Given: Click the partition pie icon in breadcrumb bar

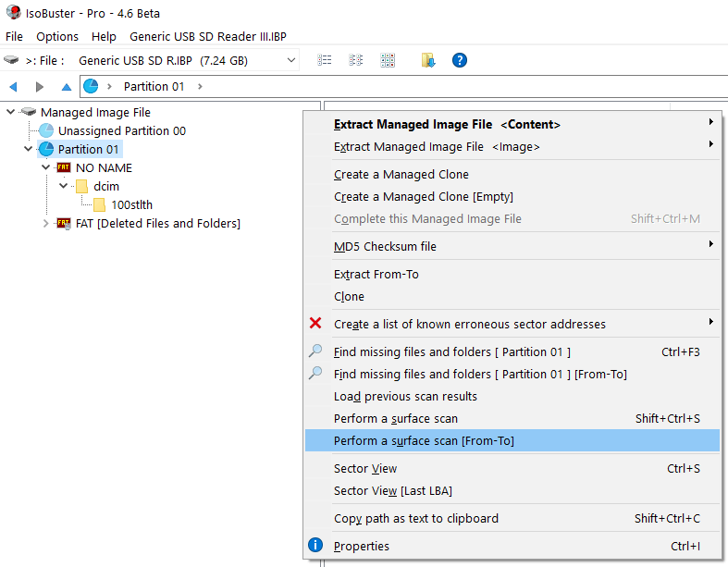Looking at the screenshot, I should (x=91, y=86).
